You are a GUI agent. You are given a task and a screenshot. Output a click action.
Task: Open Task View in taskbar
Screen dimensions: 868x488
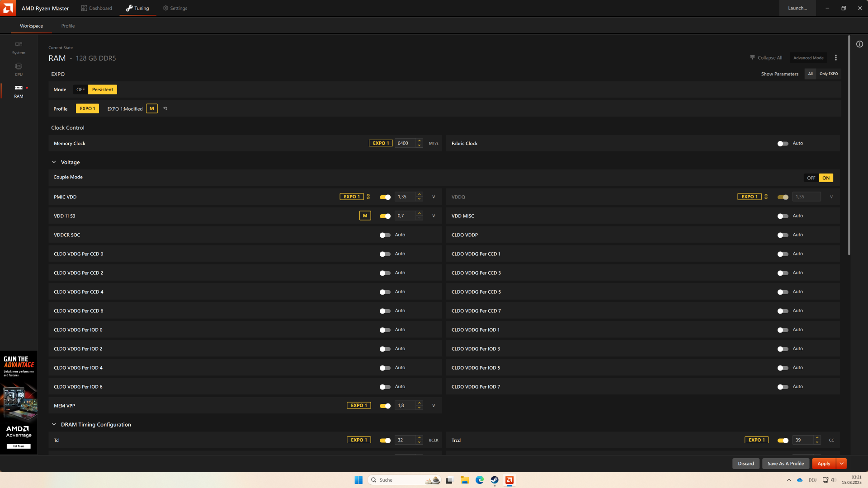(449, 480)
